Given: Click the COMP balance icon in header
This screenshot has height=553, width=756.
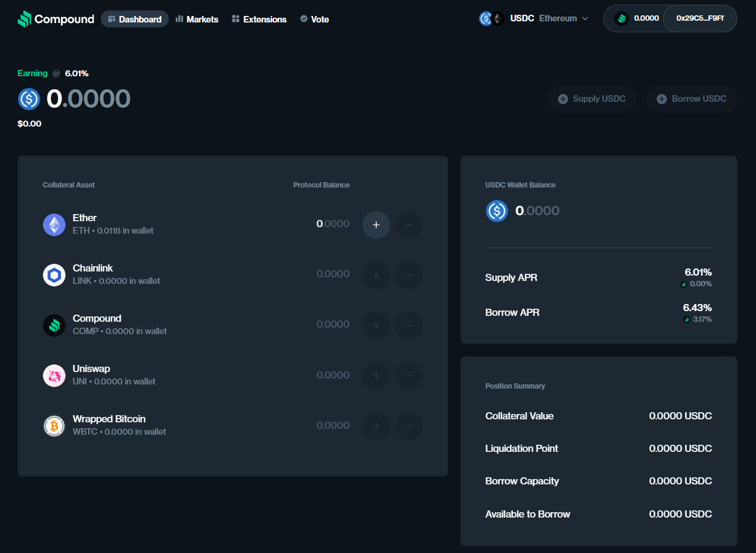Looking at the screenshot, I should (621, 18).
